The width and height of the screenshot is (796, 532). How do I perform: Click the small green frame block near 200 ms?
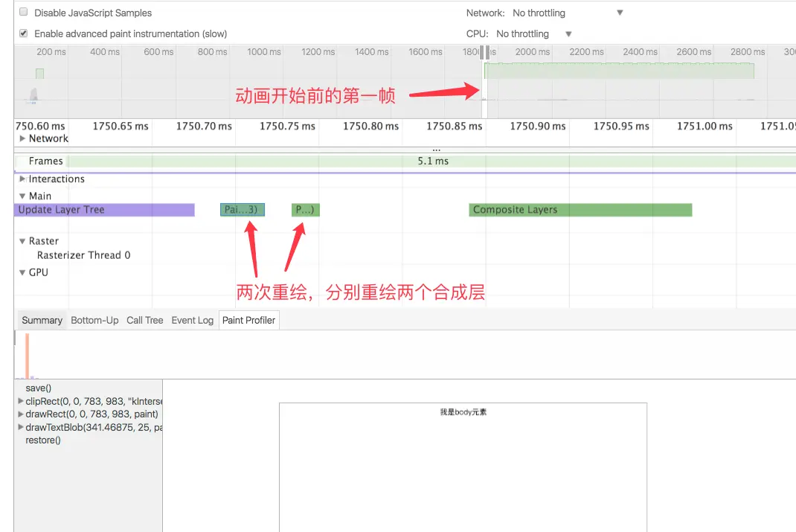(39, 74)
